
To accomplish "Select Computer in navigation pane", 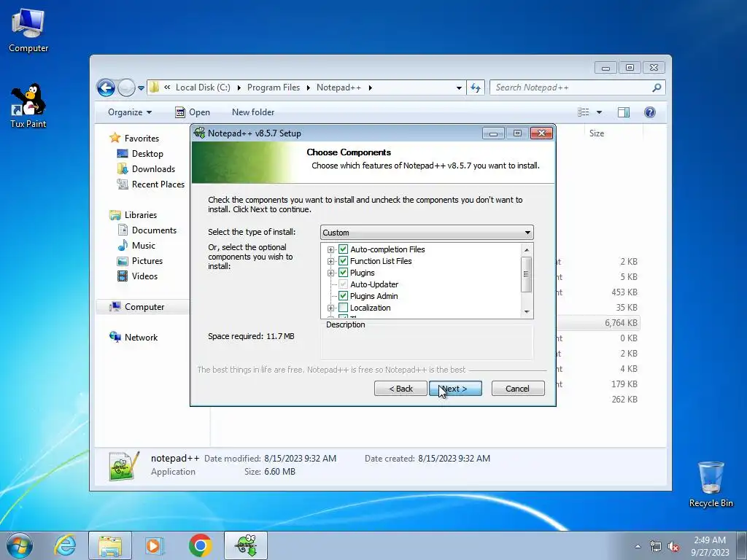I will (x=144, y=307).
